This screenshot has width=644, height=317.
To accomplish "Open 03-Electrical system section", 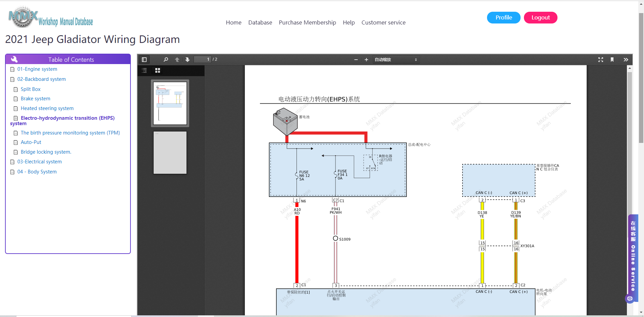I will coord(40,162).
